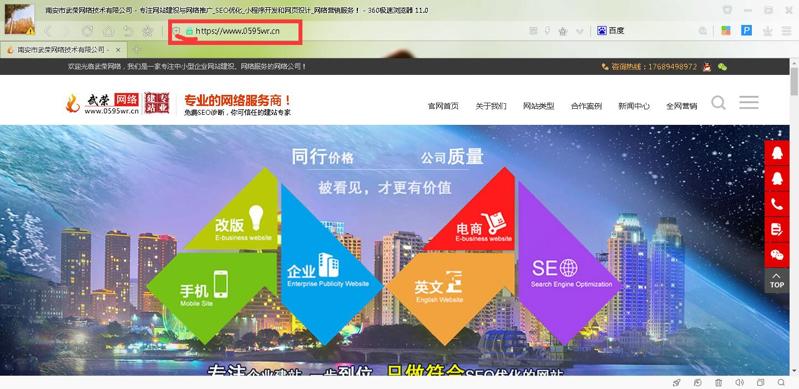This screenshot has width=799, height=389.
Task: Click the page vertical scrollbar thumb
Action: [794, 82]
